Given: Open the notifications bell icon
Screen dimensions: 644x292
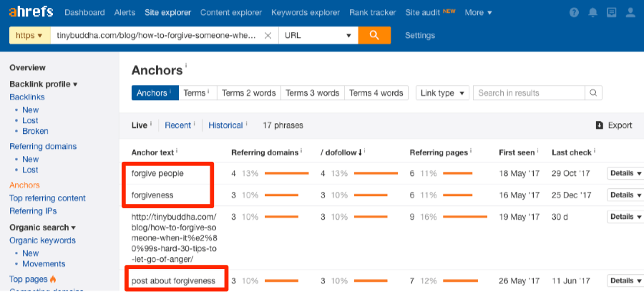Looking at the screenshot, I should [x=592, y=13].
